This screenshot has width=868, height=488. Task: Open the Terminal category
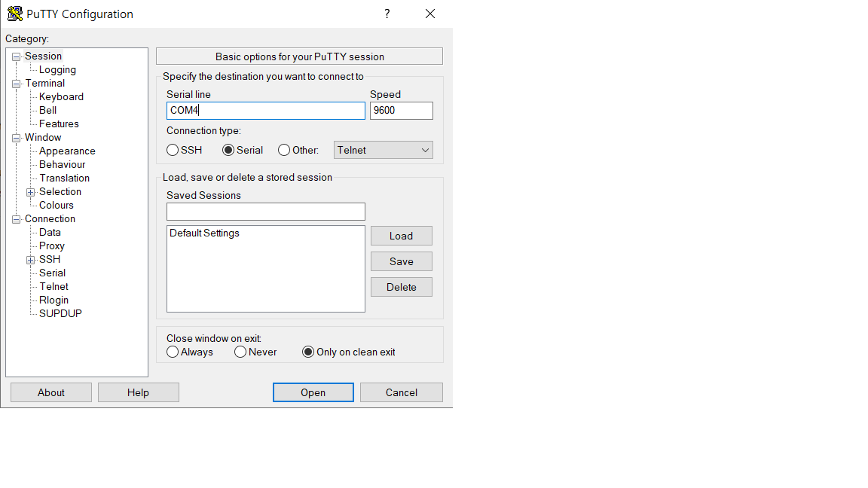pyautogui.click(x=45, y=83)
